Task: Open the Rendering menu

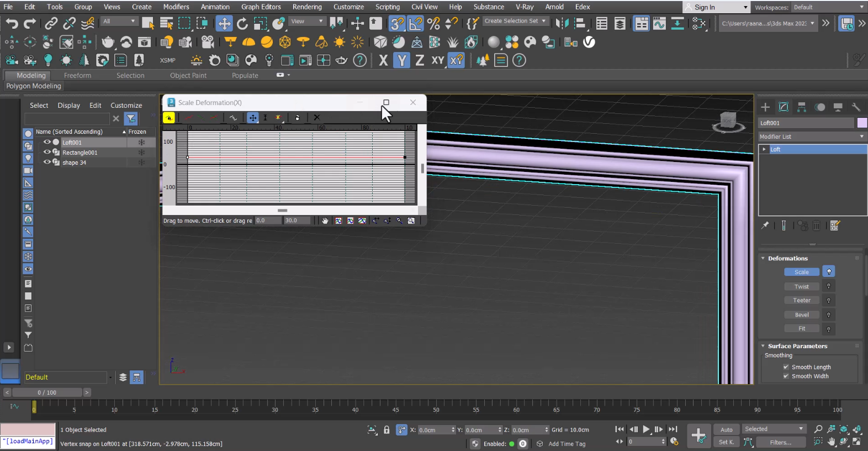Action: point(306,7)
